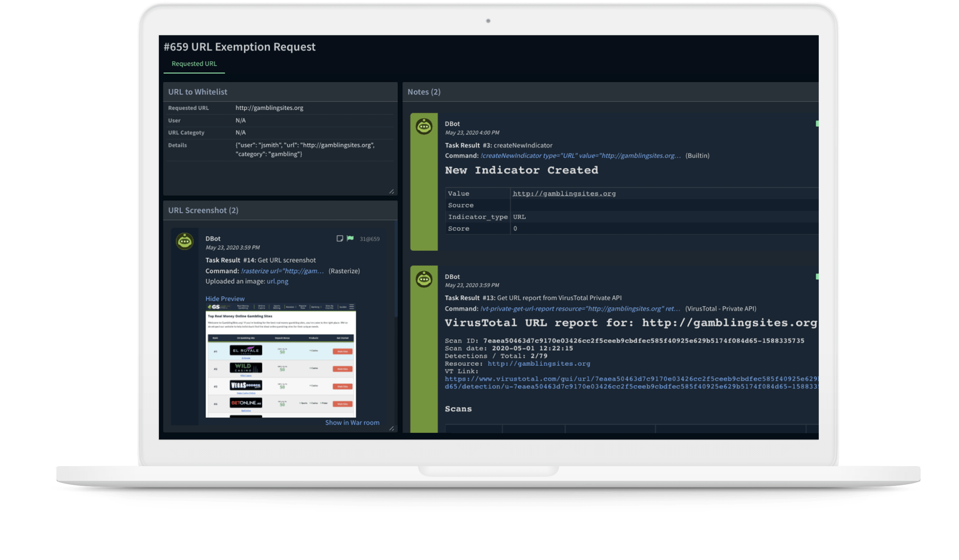Image resolution: width=959 pixels, height=560 pixels.
Task: Open the gambling site screenshot preview thumbnail
Action: coord(281,360)
